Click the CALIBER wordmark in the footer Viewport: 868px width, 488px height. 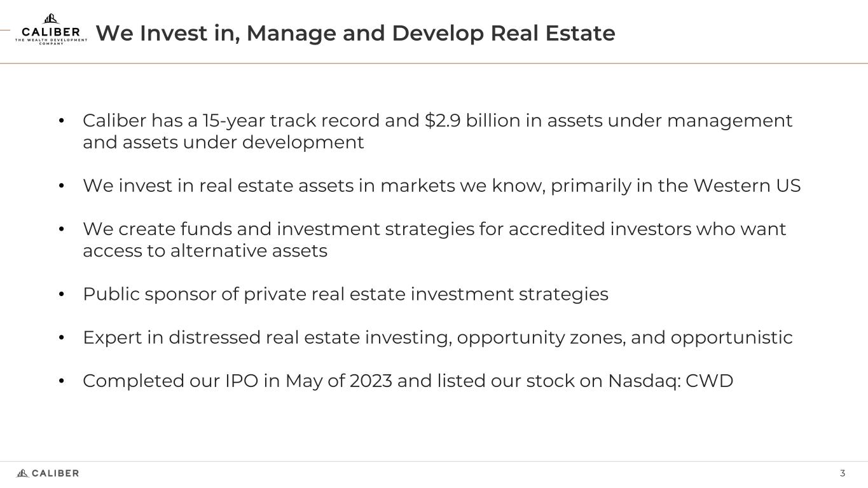pyautogui.click(x=55, y=473)
